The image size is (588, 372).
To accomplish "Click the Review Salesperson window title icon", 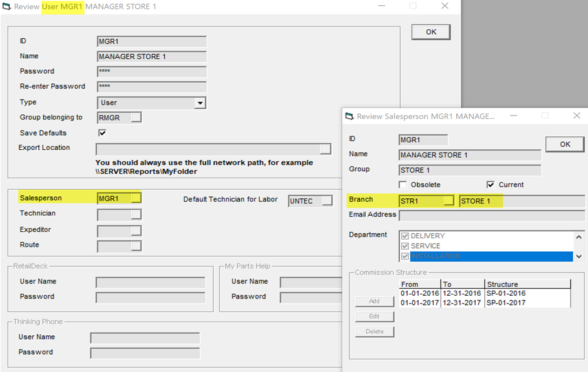I will [x=350, y=116].
